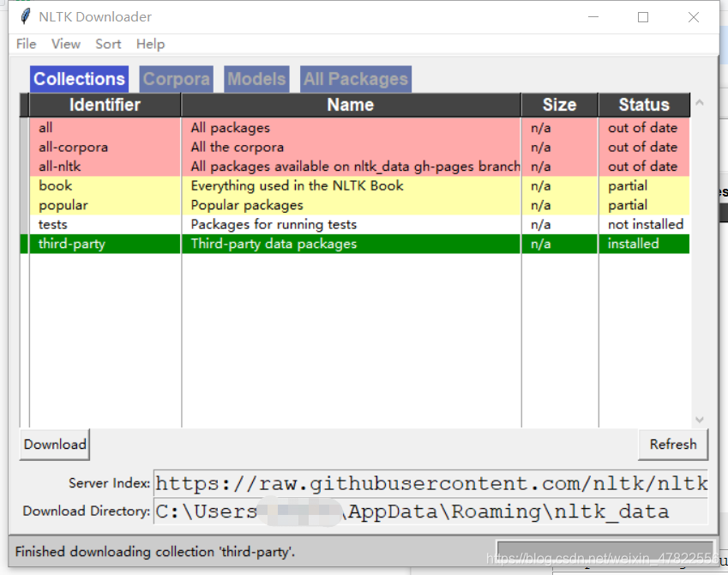Screen dimensions: 728x575
Task: Open the File menu
Action: (x=26, y=44)
